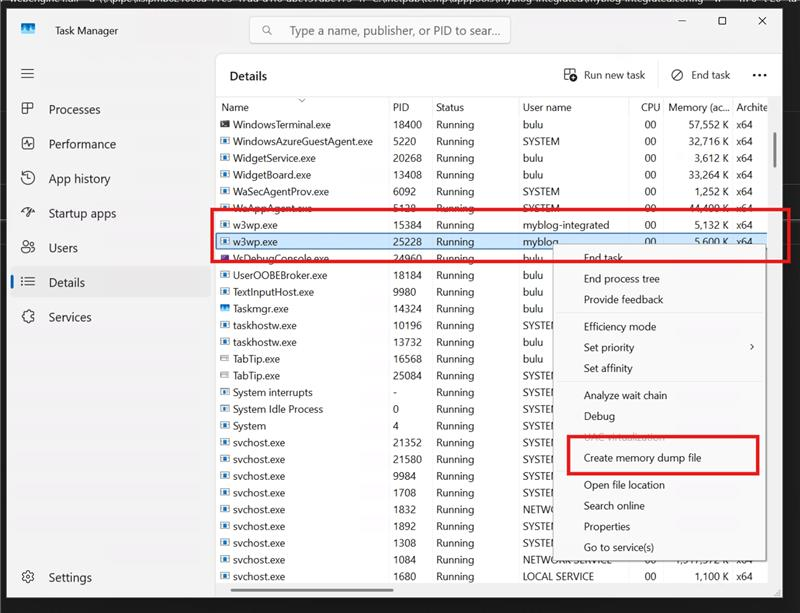Click the End task toolbar button
Viewport: 800px width, 613px height.
[x=701, y=75]
